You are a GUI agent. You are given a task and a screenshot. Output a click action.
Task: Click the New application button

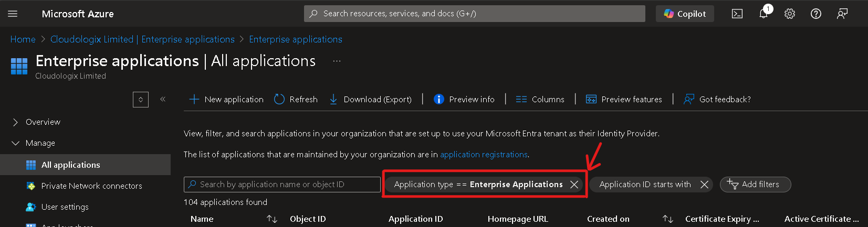click(x=226, y=99)
